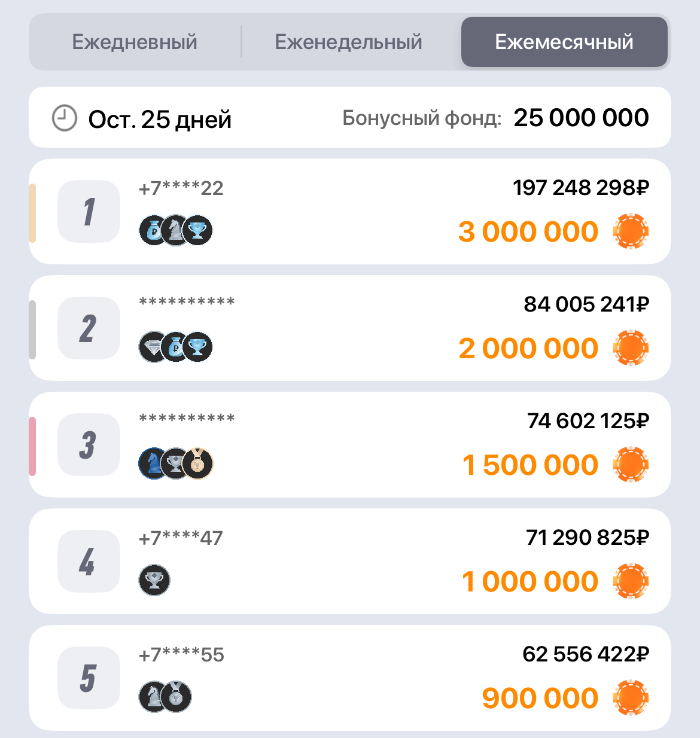The height and width of the screenshot is (738, 700).
Task: Tap the blue knight badge on rank 3
Action: coord(153,463)
